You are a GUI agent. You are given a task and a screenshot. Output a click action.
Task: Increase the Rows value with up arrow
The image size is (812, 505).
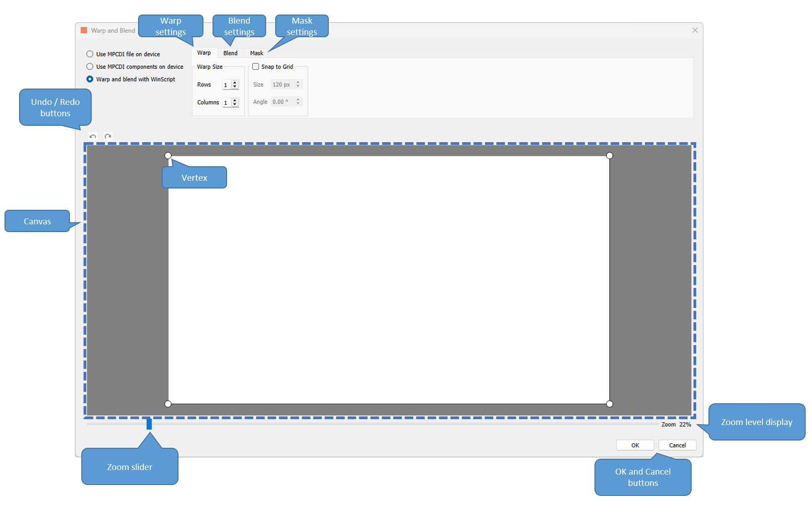tap(235, 83)
